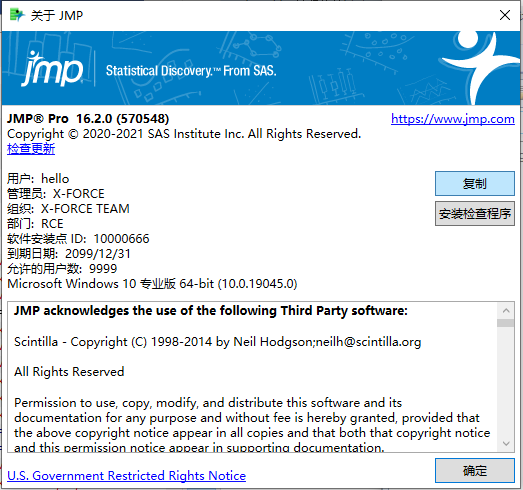Click the 到期日期 2099/12/31 line
523x490 pixels.
69,254
